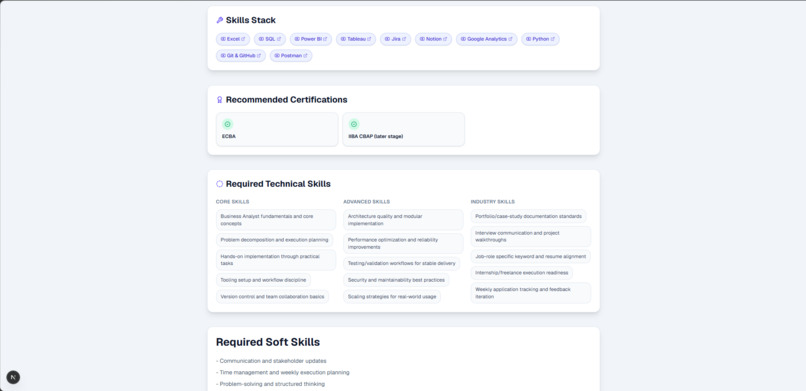Select Version control and team collaboration basics
Image resolution: width=806 pixels, height=391 pixels.
point(272,297)
